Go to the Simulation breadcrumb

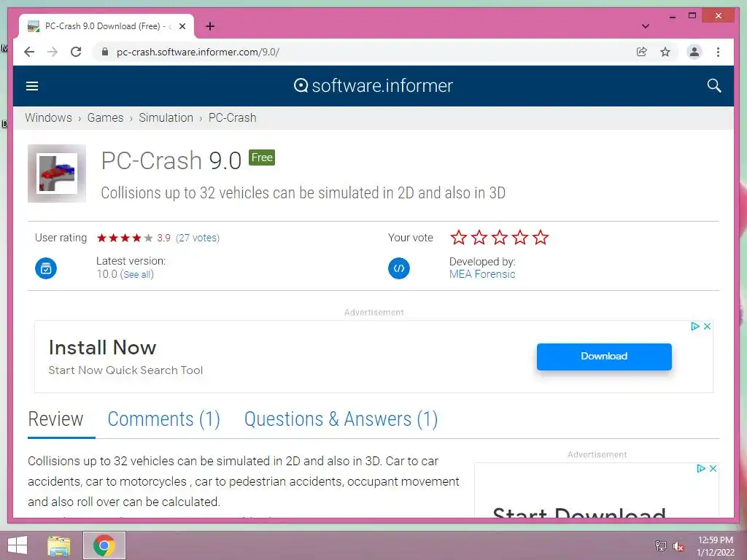(166, 117)
